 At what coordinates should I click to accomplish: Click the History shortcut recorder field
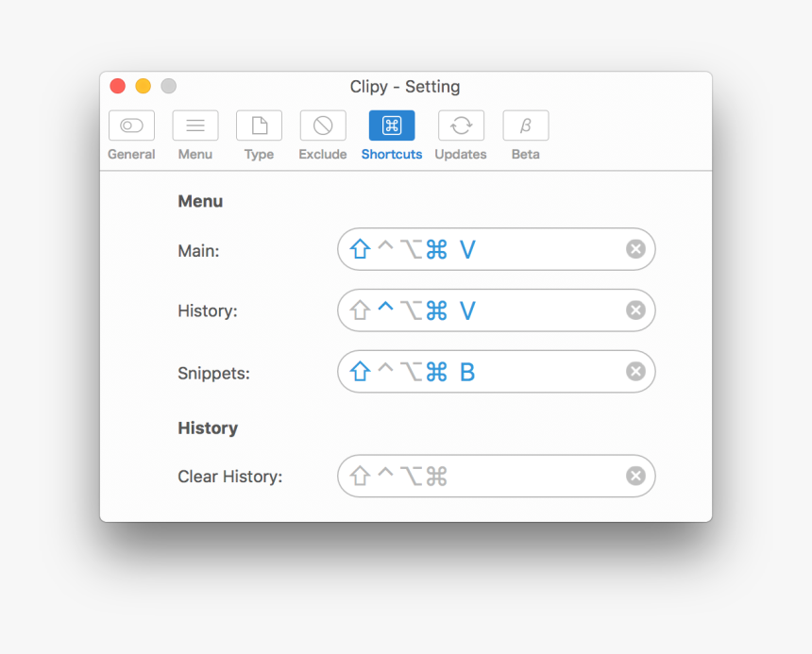[x=496, y=310]
